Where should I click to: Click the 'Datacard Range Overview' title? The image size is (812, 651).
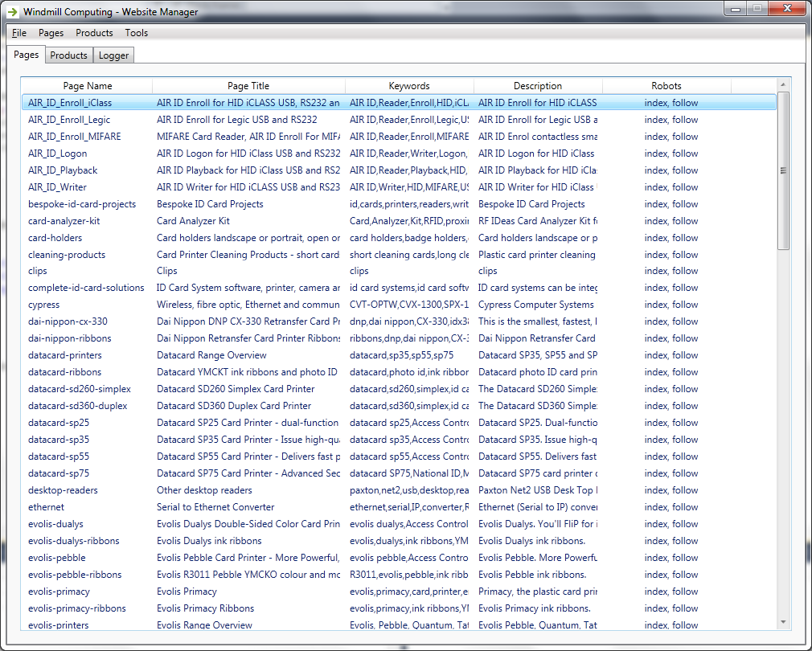pyautogui.click(x=211, y=355)
